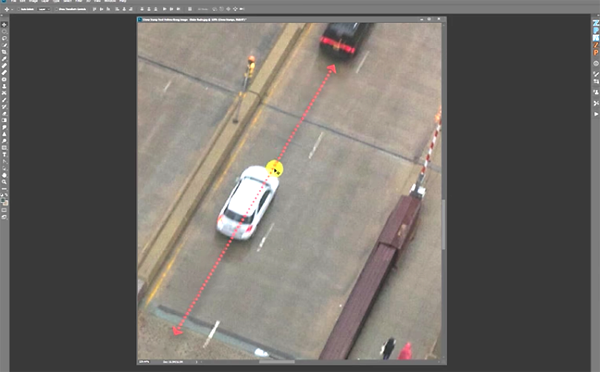The image size is (600, 372).
Task: Select the Move tool in the toolbox
Action: click(4, 24)
